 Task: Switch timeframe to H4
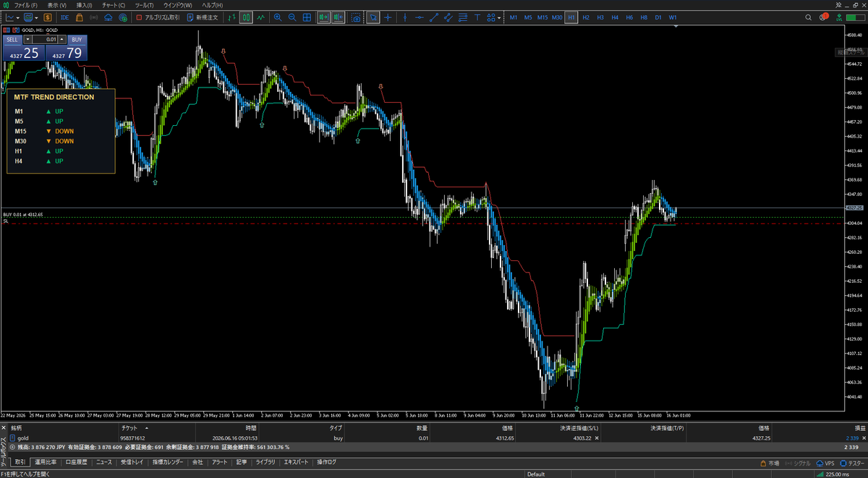tap(615, 17)
